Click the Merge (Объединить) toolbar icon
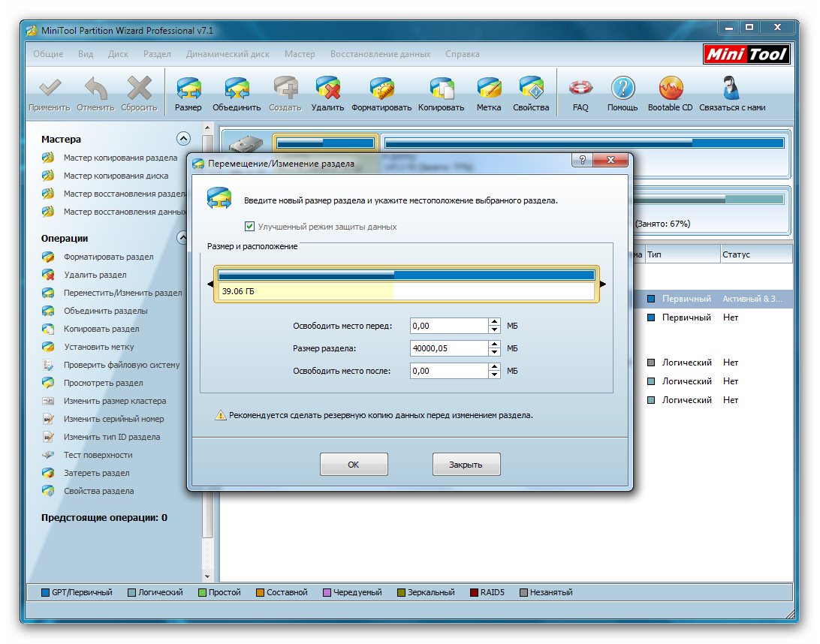The width and height of the screenshot is (820, 644). pos(237,94)
